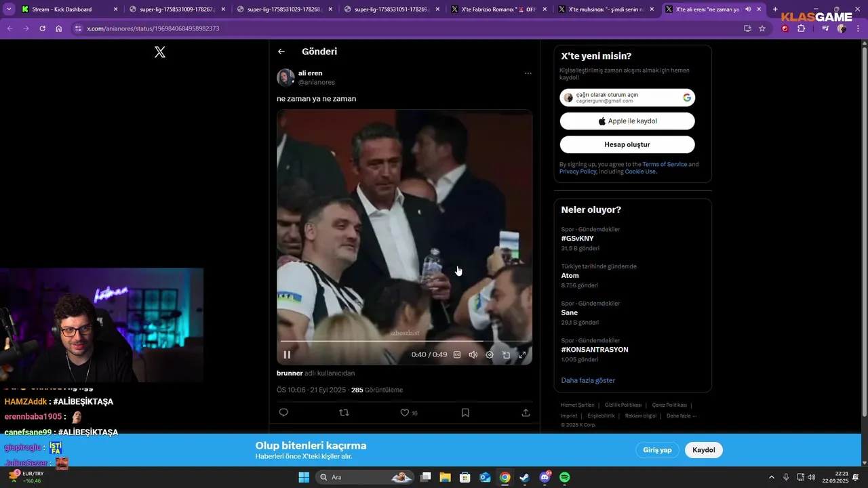Open Steam from the taskbar
Viewport: 868px width, 488px height.
pyautogui.click(x=525, y=477)
